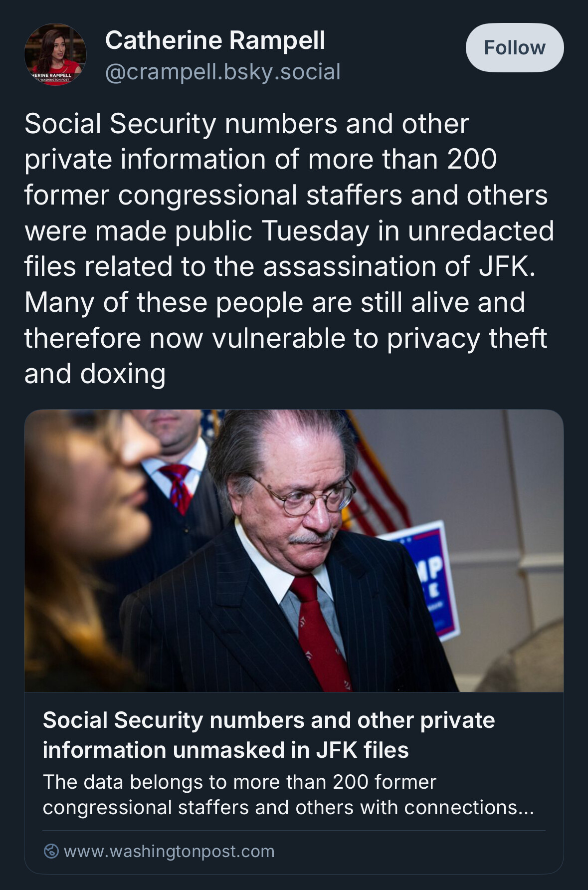Click the "Social Security numbers" opening line
The width and height of the screenshot is (588, 890).
(246, 123)
